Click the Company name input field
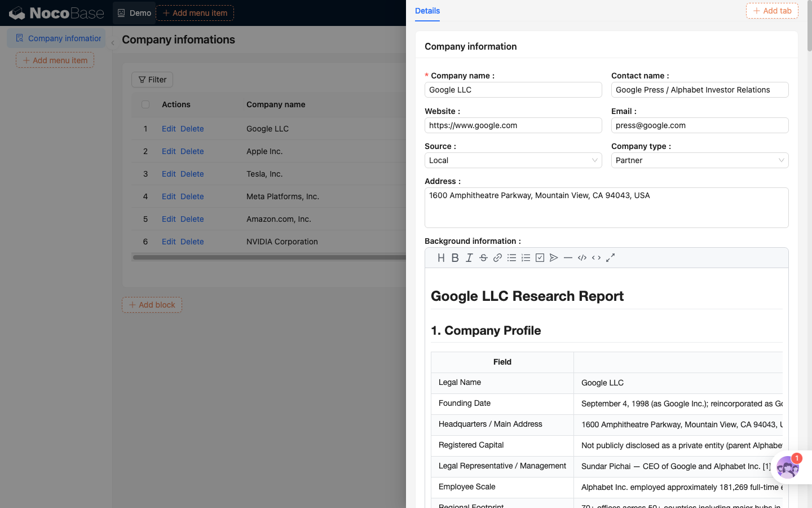Image resolution: width=812 pixels, height=508 pixels. 513,90
